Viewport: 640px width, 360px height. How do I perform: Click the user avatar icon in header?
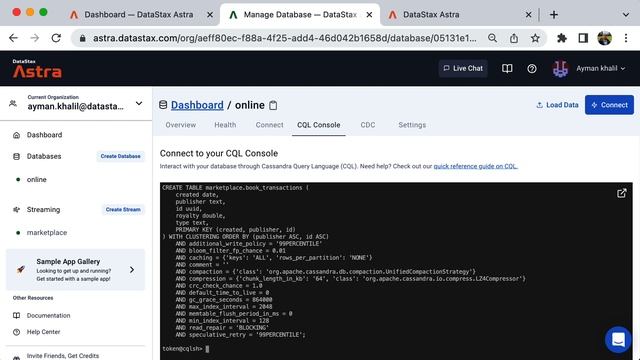tap(560, 69)
